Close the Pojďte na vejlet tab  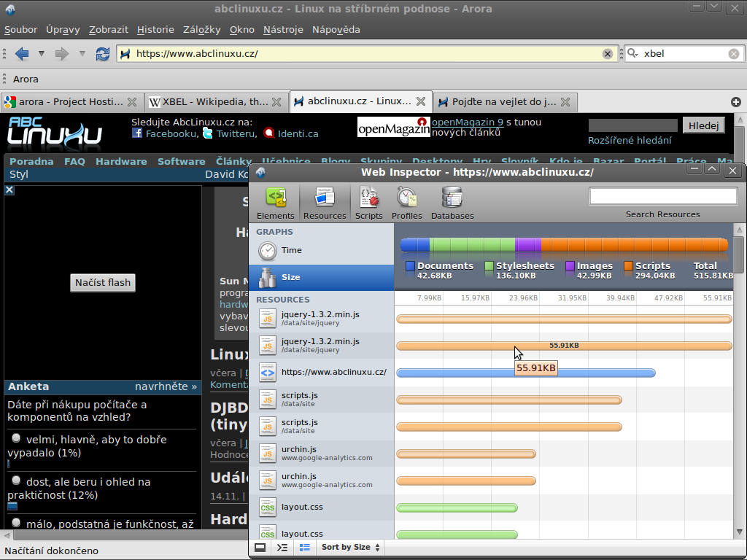pos(565,102)
